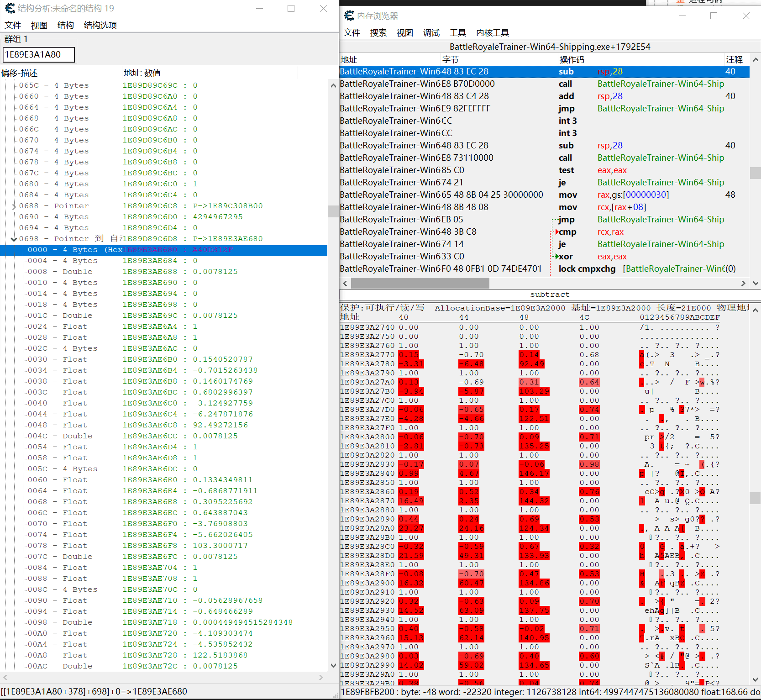Open the 视图 menu in structure window

[39, 25]
